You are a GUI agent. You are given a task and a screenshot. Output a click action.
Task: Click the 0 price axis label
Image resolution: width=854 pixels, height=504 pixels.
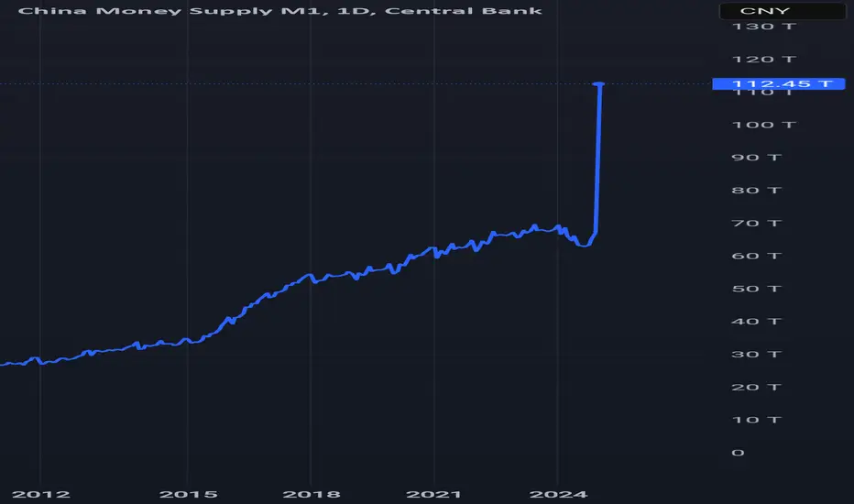tap(738, 453)
